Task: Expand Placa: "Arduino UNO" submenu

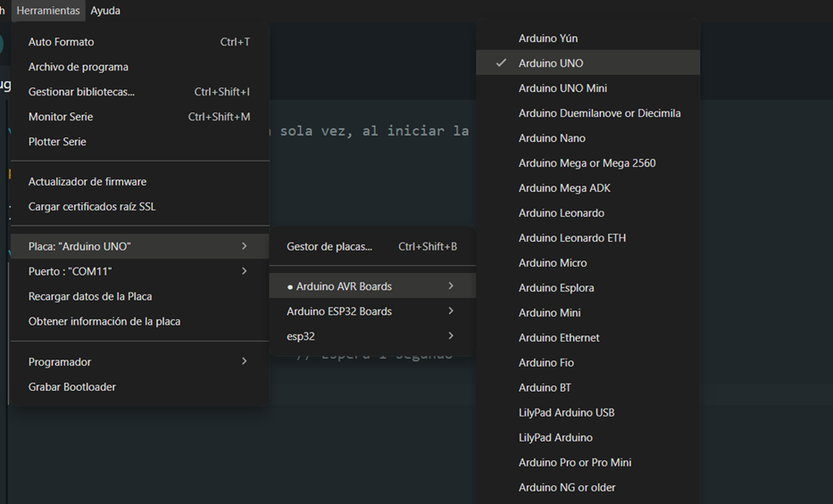Action: [139, 246]
